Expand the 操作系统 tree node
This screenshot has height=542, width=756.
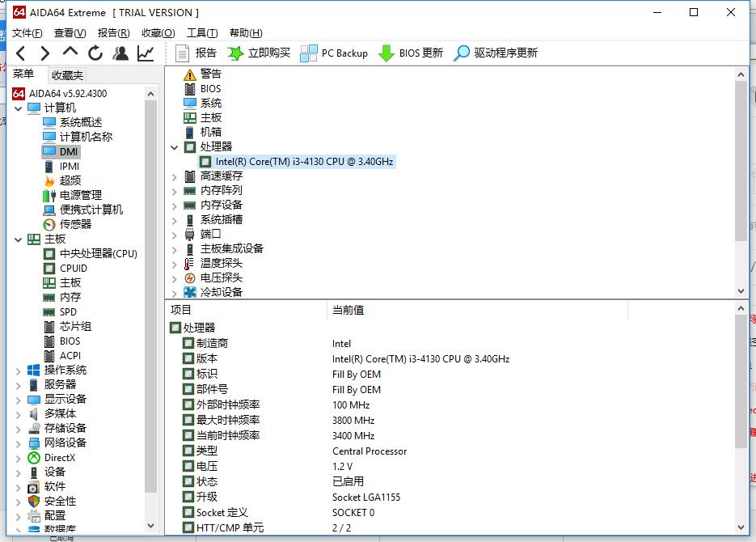point(18,371)
